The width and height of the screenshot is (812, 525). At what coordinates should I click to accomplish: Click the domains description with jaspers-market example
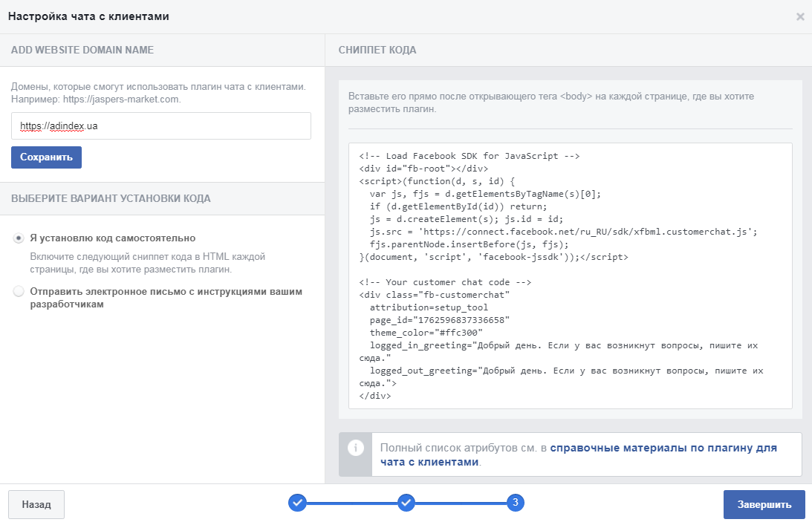pos(158,93)
